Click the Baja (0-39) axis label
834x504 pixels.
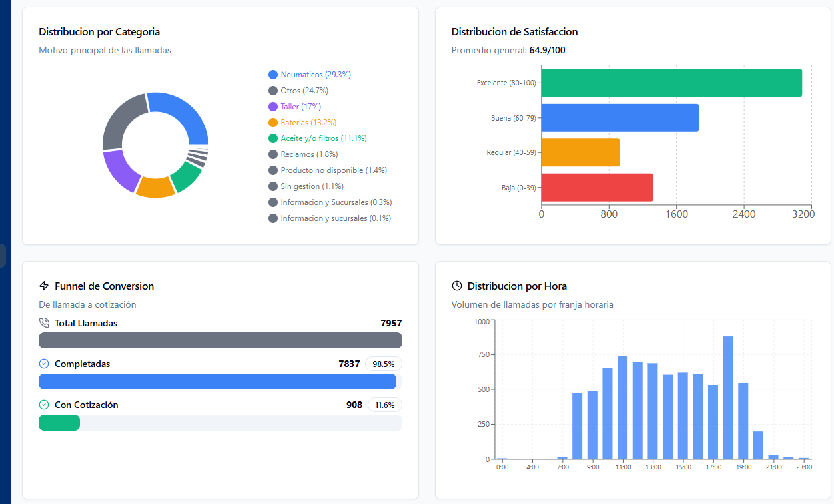518,188
